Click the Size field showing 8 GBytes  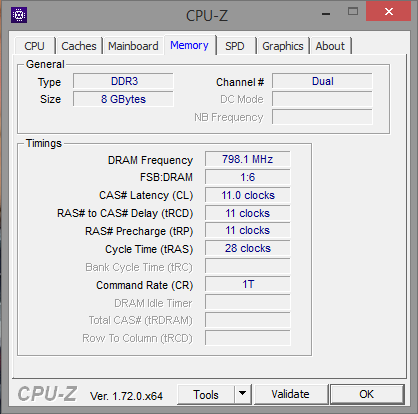point(123,99)
